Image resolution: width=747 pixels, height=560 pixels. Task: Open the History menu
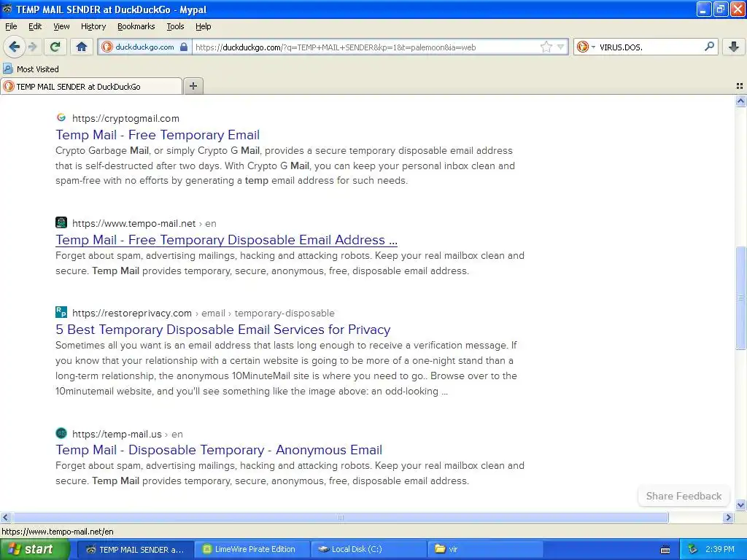pyautogui.click(x=93, y=26)
